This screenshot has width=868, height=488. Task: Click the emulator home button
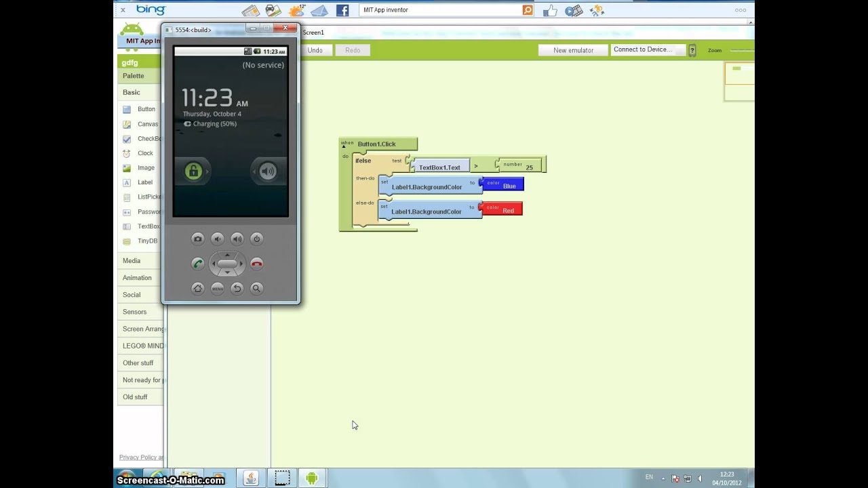tap(198, 289)
